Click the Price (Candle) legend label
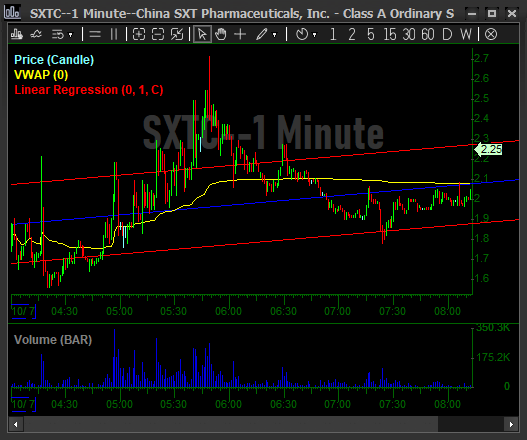The height and width of the screenshot is (440, 527). click(x=54, y=60)
